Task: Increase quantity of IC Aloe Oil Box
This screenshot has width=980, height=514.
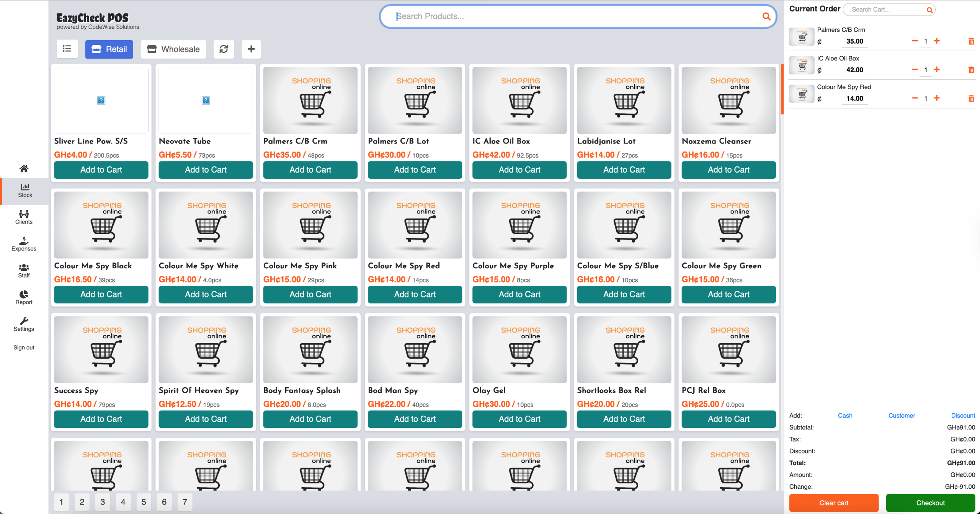Action: (937, 69)
